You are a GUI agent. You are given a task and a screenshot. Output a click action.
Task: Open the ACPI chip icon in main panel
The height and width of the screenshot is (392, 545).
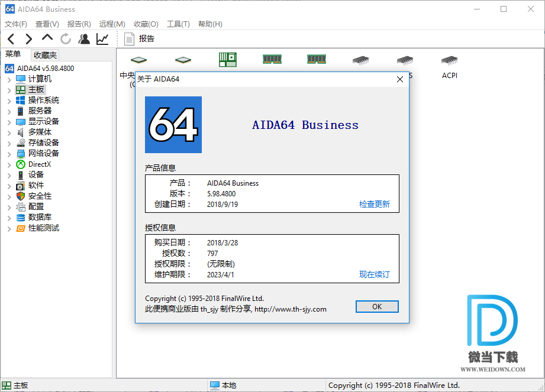(449, 60)
